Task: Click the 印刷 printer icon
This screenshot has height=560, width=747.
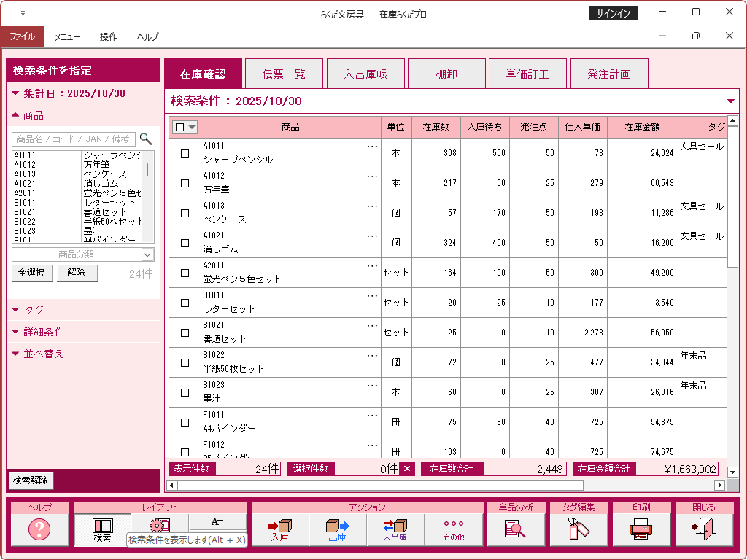Action: pyautogui.click(x=640, y=529)
